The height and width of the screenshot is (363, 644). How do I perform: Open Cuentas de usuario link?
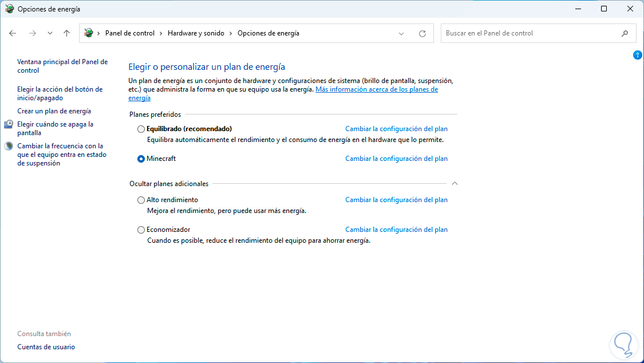[x=46, y=347]
